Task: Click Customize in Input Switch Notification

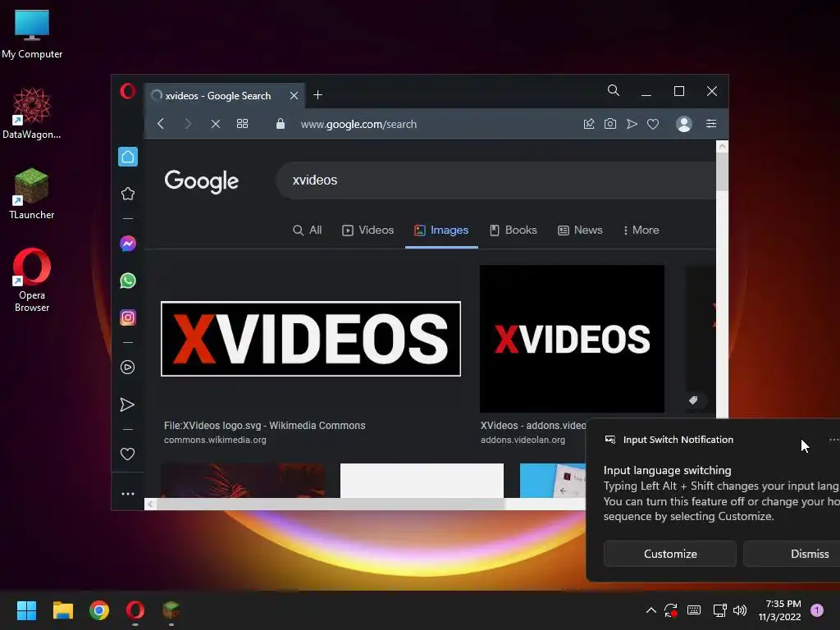Action: pyautogui.click(x=670, y=554)
